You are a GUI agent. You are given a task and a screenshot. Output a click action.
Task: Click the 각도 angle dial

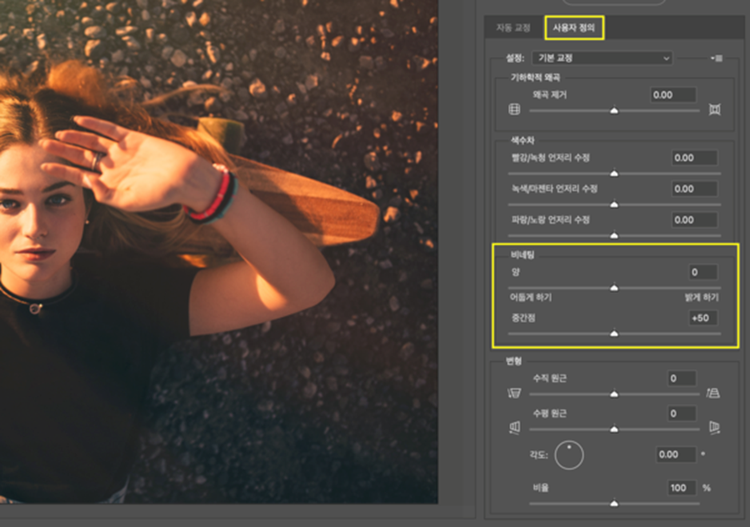tap(569, 455)
